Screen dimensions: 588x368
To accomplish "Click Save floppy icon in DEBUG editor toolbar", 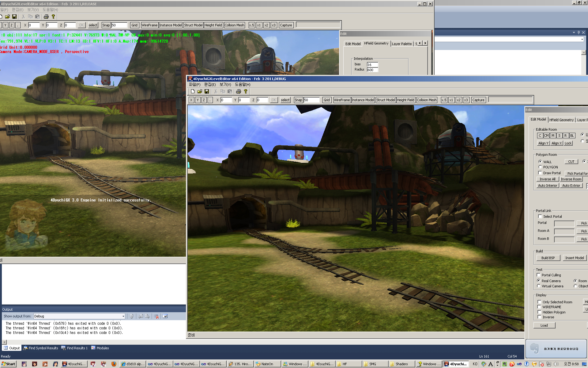I will (207, 91).
